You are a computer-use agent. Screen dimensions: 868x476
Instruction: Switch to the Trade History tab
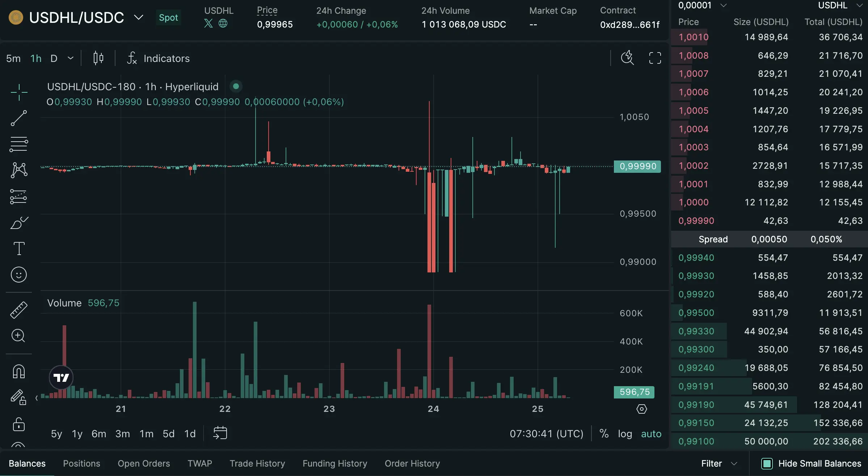click(x=257, y=463)
